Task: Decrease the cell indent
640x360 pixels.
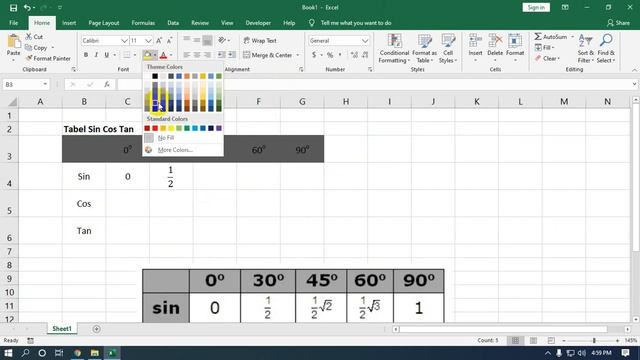Action: tap(221, 55)
